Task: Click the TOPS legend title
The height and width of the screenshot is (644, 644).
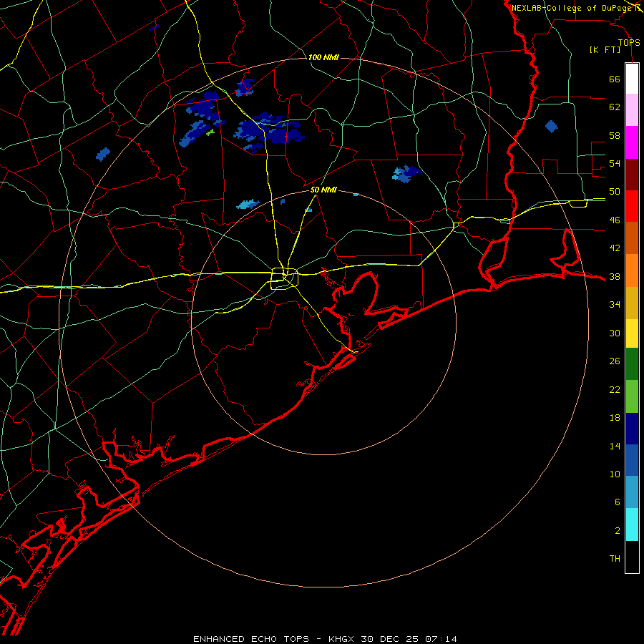Action: 629,43
